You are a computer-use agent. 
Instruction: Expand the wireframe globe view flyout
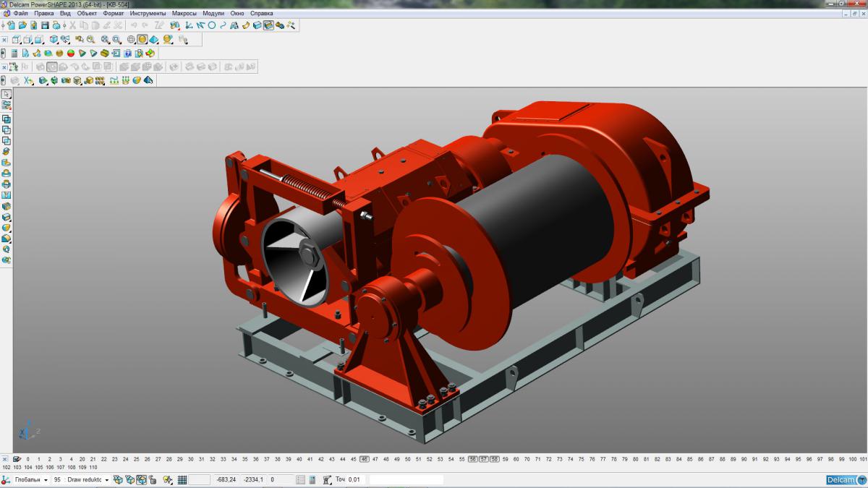[x=136, y=44]
